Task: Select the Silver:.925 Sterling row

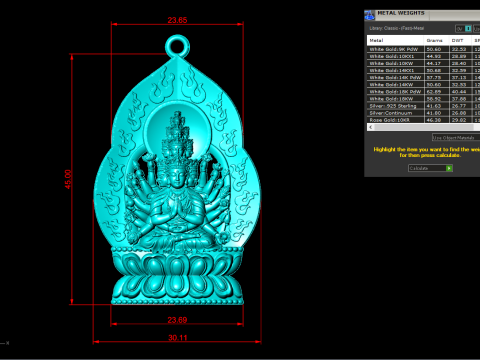Action: 423,106
